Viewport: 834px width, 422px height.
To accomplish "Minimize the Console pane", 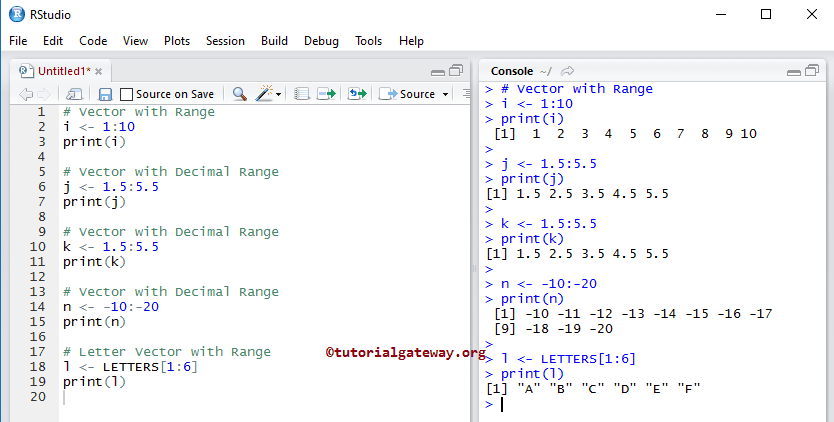I will pos(794,72).
